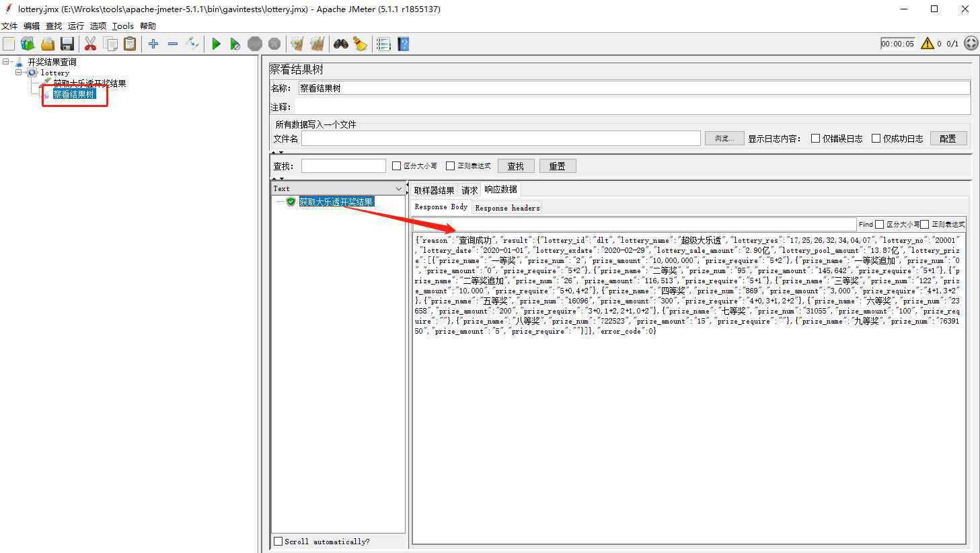Viewport: 980px width, 553px height.
Task: Copy the selected element
Action: pos(110,44)
